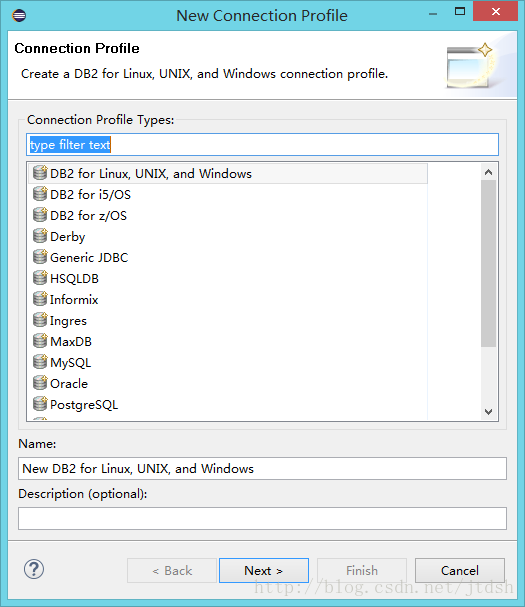The image size is (525, 607).
Task: Click the database icon next to DB2 for z/OS
Action: (x=40, y=215)
